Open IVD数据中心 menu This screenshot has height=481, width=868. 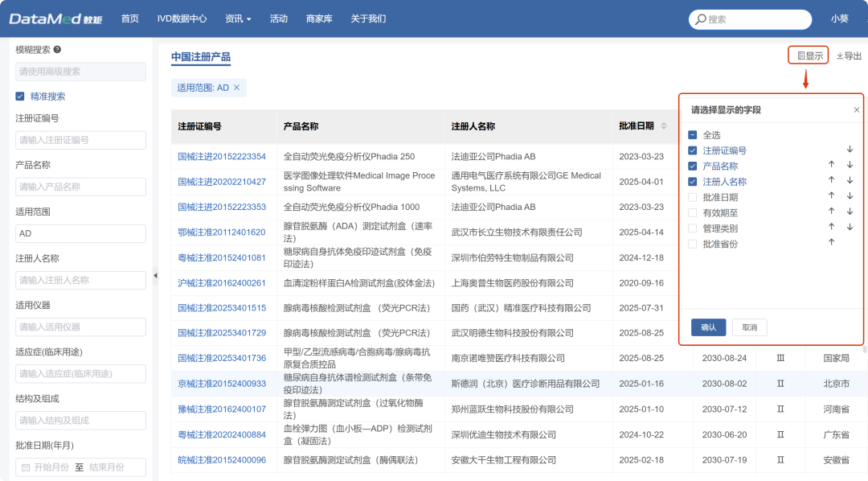coord(182,18)
